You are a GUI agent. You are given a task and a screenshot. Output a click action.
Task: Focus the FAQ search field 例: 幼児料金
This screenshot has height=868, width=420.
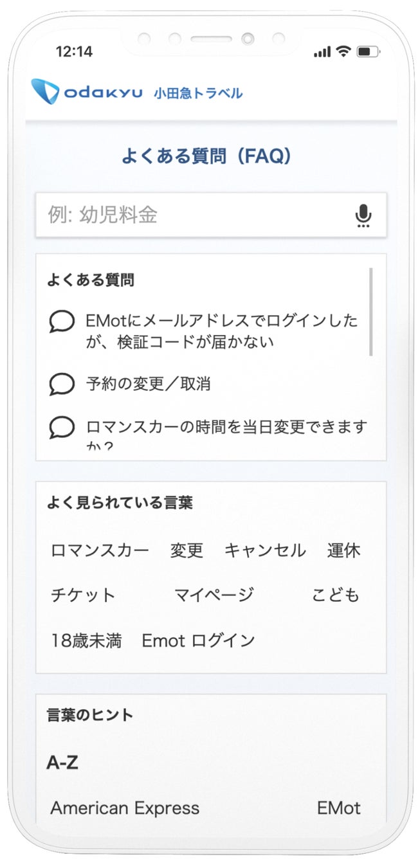tap(193, 215)
